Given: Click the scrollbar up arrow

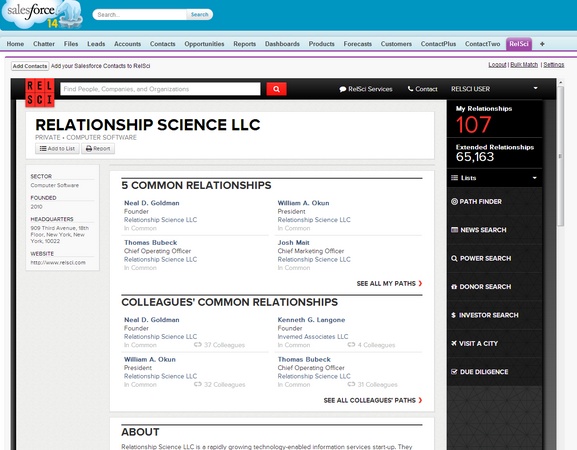Looking at the screenshot, I should pyautogui.click(x=560, y=82).
